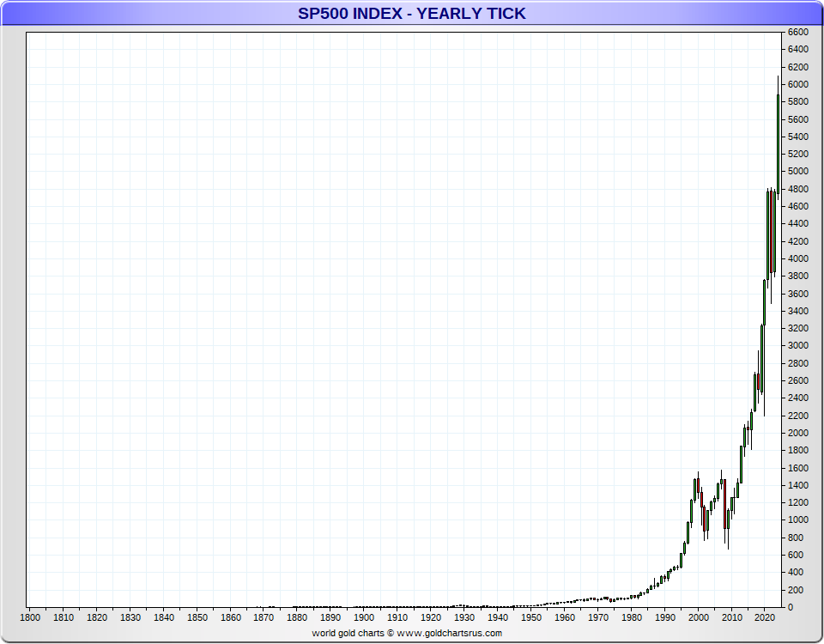Click the x-axis label 1920

431,617
